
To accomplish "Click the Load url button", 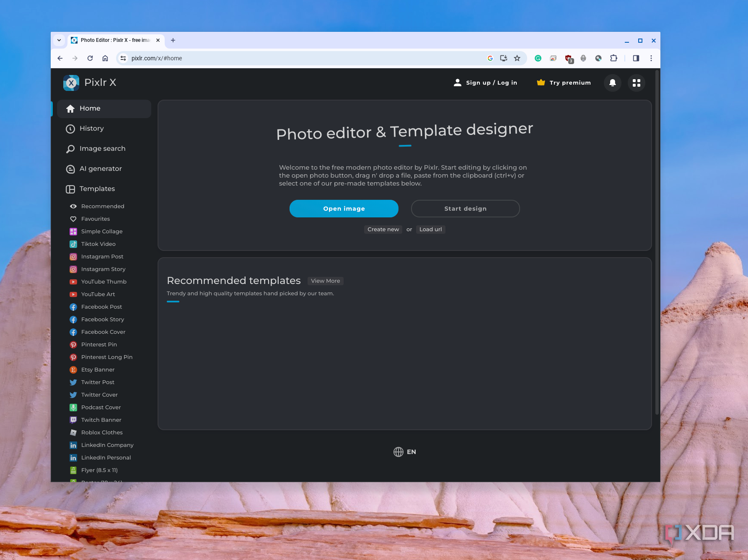I will [x=430, y=230].
